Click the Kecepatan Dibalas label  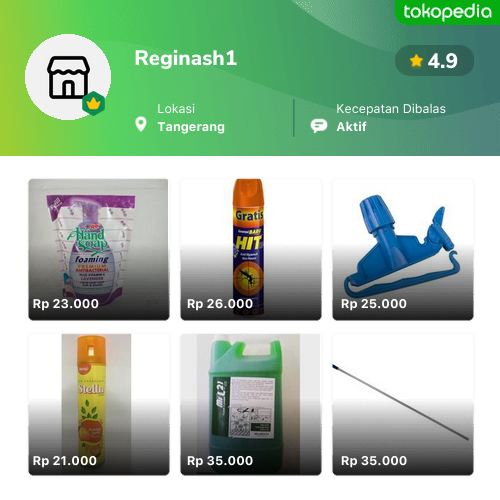391,109
